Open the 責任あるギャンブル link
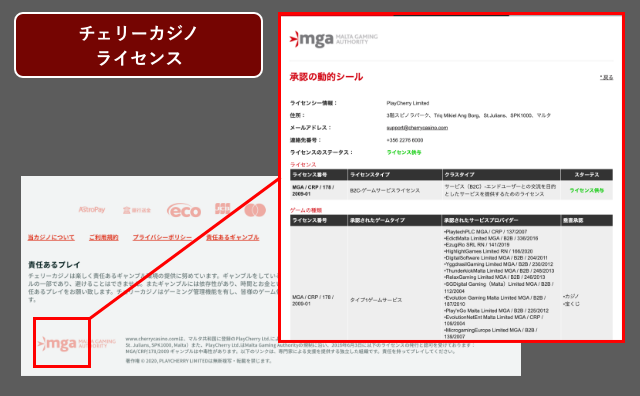The width and height of the screenshot is (640, 396). [232, 237]
